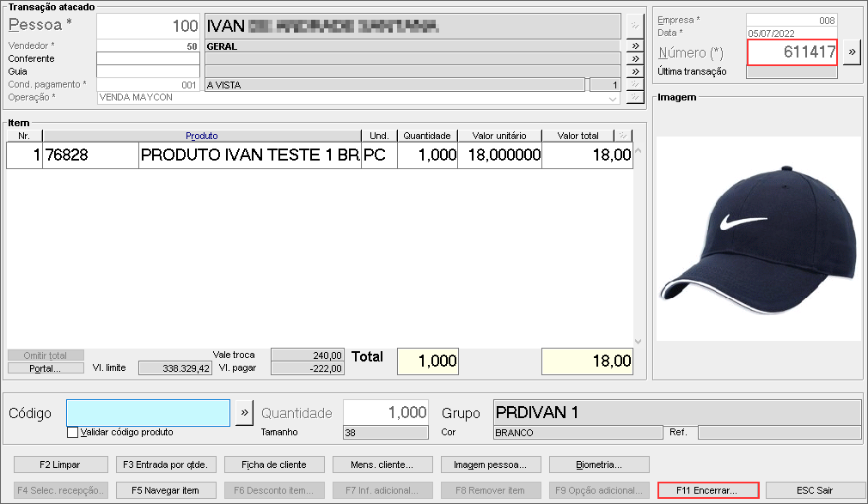Toggle Validar código produto checkbox
The height and width of the screenshot is (504, 868).
[x=72, y=432]
